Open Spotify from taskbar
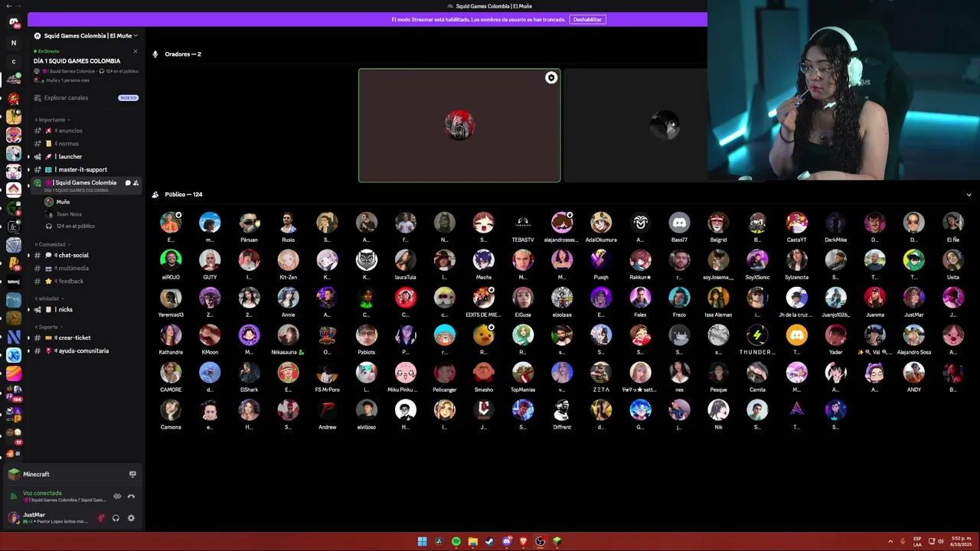980x551 pixels. [456, 542]
